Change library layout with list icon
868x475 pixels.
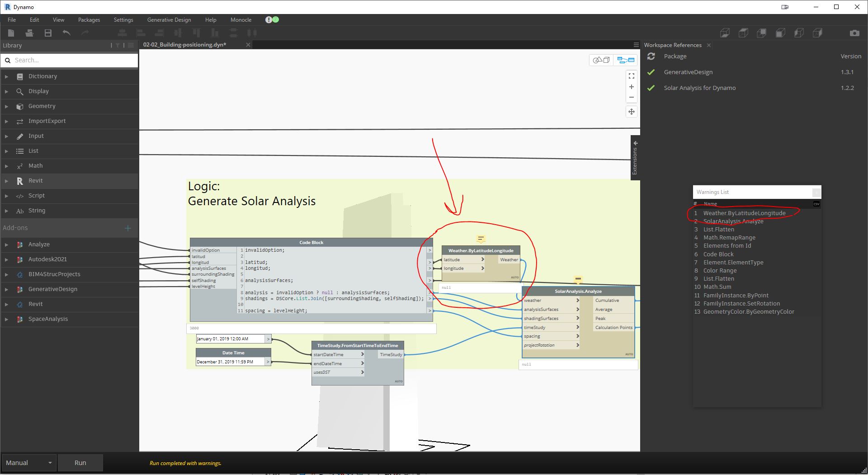[x=131, y=45]
